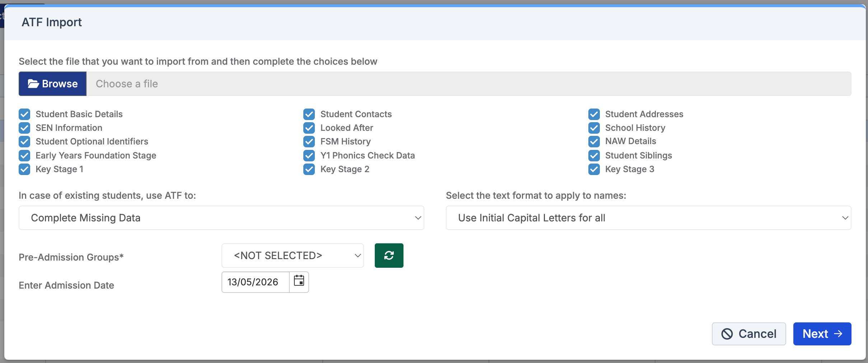Disable FSM History checkbox

point(309,142)
